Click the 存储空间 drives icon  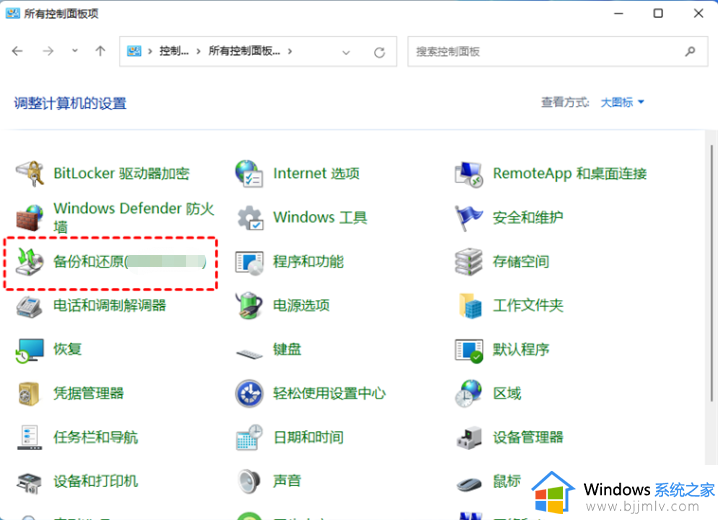click(469, 261)
